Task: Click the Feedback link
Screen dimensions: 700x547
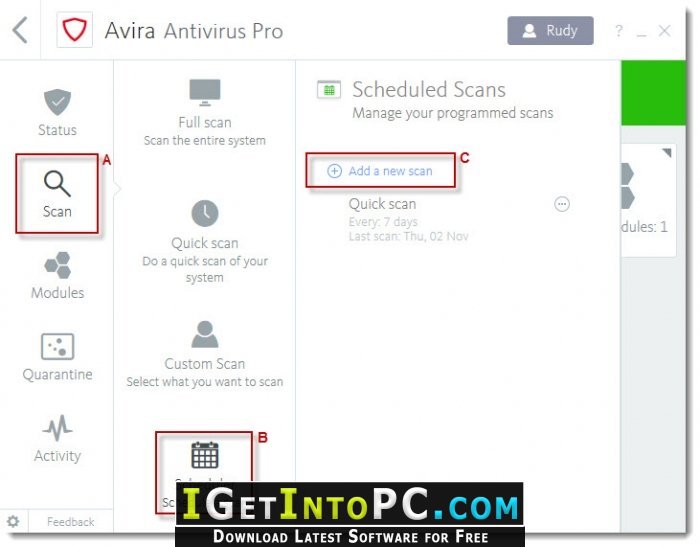Action: click(71, 522)
